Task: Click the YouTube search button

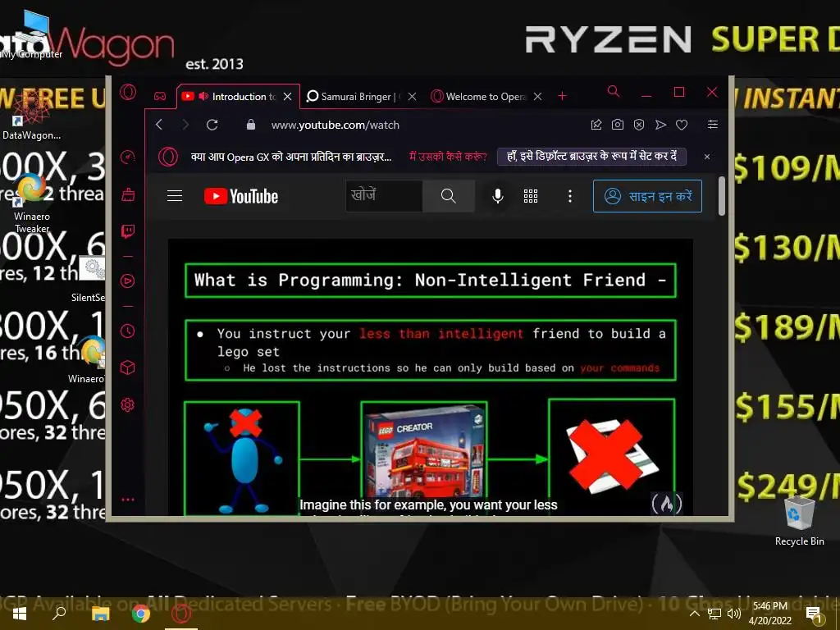Action: [449, 196]
